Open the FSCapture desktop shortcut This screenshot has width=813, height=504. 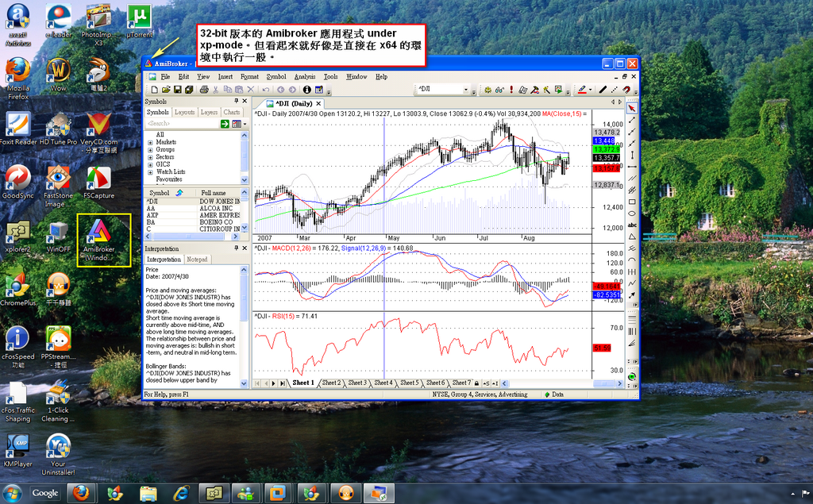[98, 183]
